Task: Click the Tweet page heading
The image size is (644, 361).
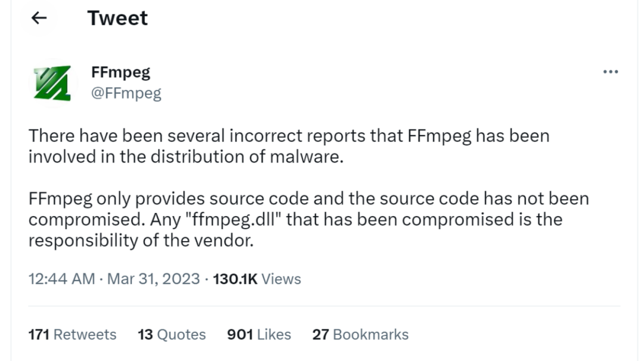Action: 117,18
